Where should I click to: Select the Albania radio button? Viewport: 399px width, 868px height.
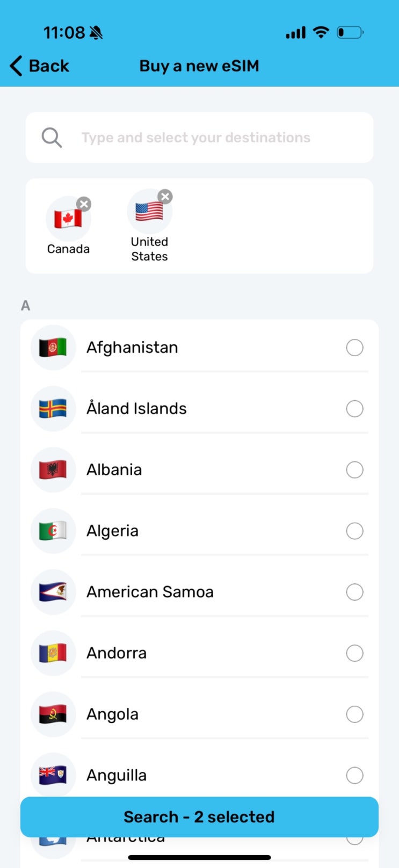coord(354,470)
